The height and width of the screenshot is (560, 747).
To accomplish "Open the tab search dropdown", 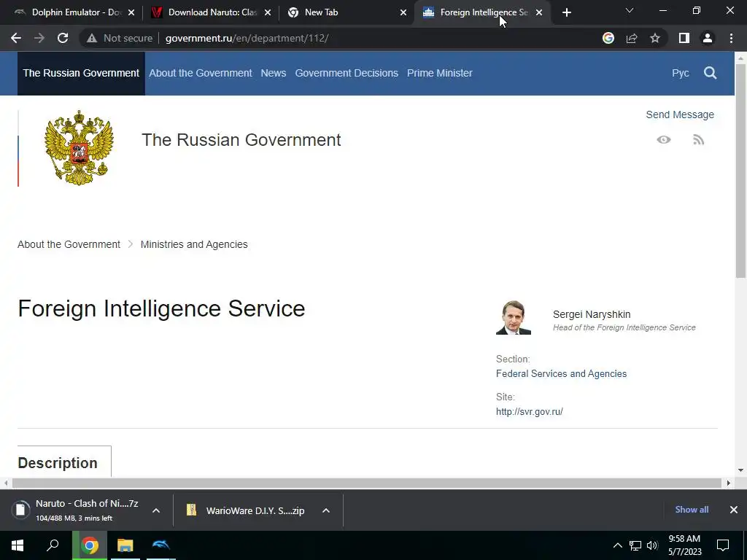I will 630,10.
